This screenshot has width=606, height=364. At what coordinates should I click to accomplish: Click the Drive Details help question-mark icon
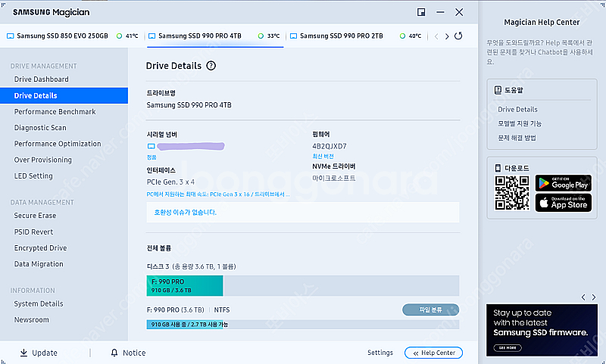coord(211,66)
